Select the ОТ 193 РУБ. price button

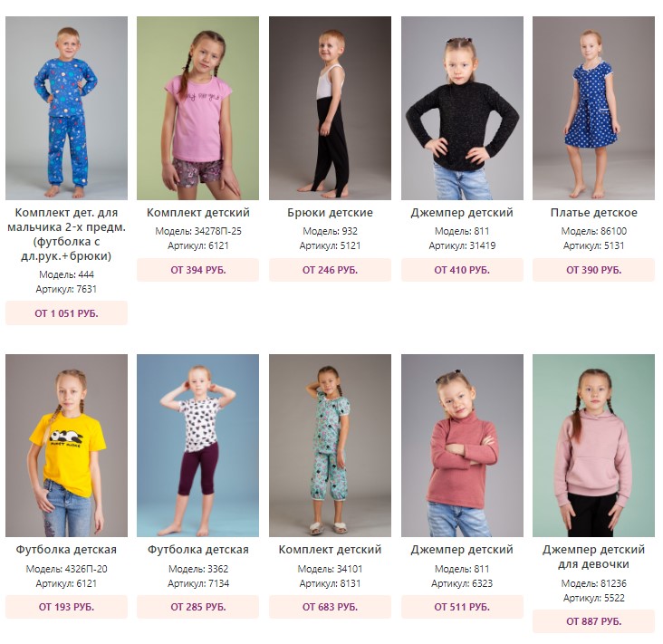tap(66, 607)
